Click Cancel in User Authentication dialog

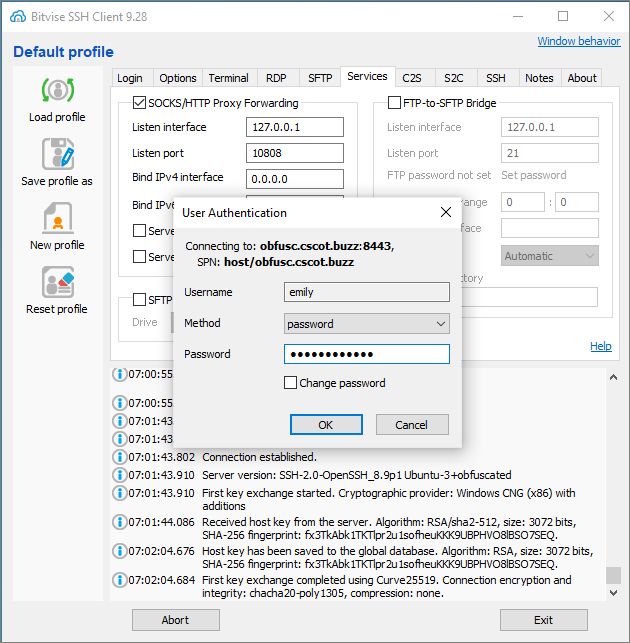412,424
